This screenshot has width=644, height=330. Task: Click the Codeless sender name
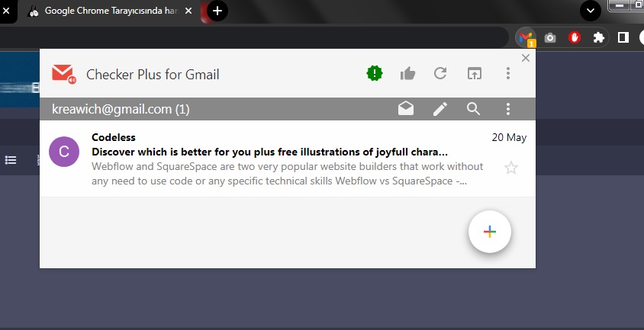(114, 137)
